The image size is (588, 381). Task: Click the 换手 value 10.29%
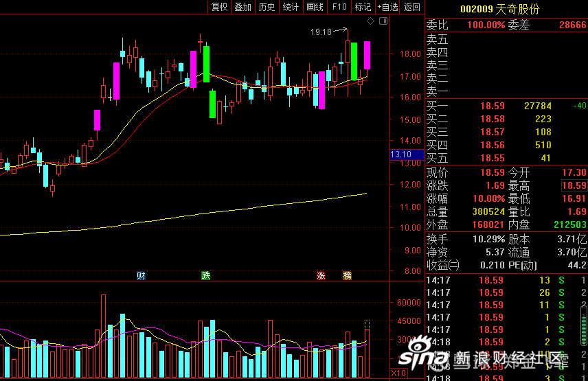488,239
